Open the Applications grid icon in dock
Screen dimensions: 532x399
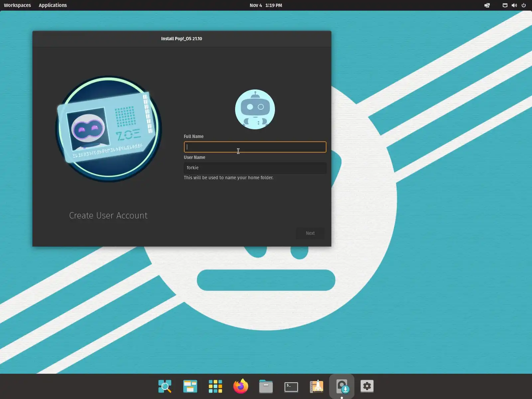click(x=215, y=386)
